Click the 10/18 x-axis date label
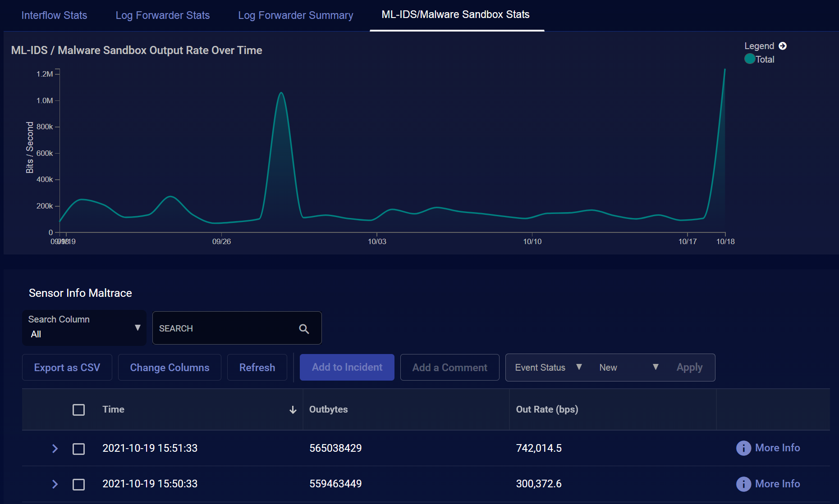This screenshot has height=504, width=839. (x=725, y=242)
